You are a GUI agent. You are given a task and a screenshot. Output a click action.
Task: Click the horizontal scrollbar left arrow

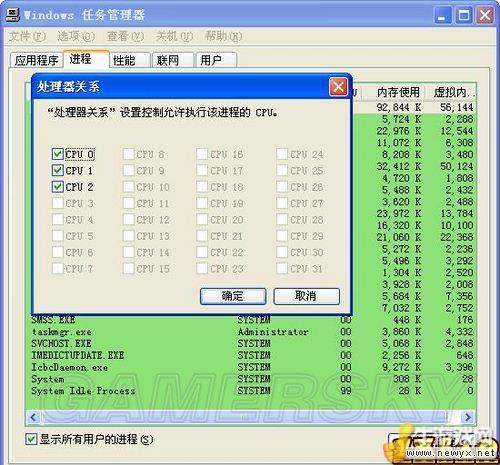33,417
